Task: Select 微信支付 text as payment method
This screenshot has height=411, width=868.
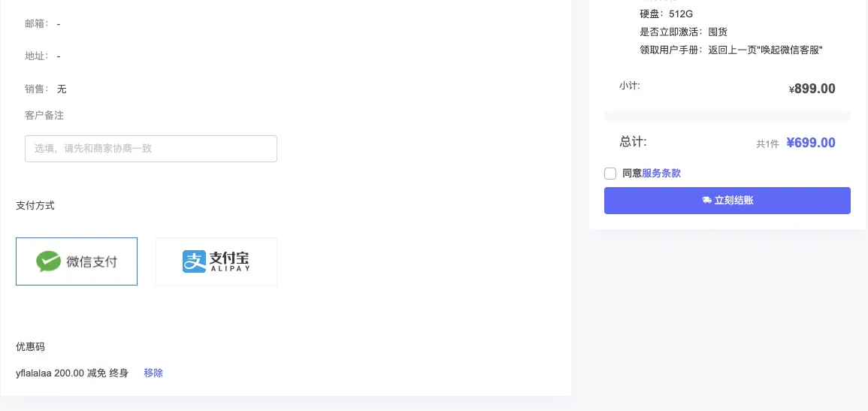Action: pos(92,261)
